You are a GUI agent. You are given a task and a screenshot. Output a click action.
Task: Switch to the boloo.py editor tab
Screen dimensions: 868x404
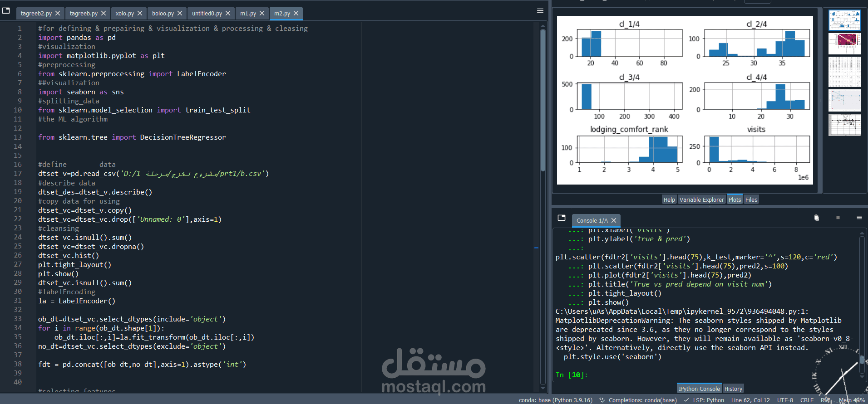tap(163, 14)
